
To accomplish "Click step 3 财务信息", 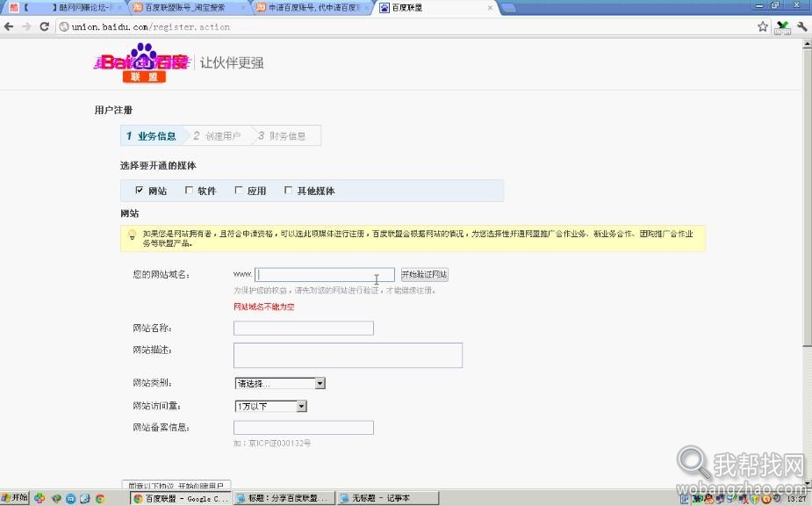I will (x=283, y=136).
